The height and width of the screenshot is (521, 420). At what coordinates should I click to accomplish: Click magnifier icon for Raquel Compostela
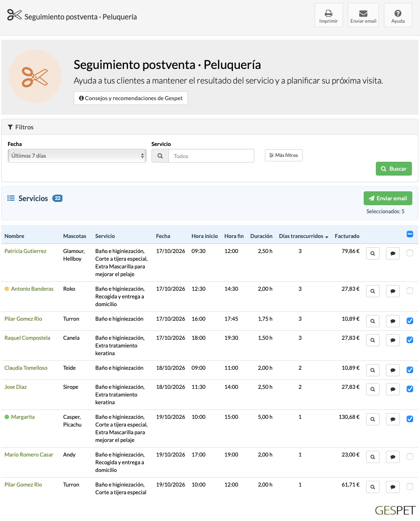pyautogui.click(x=373, y=340)
